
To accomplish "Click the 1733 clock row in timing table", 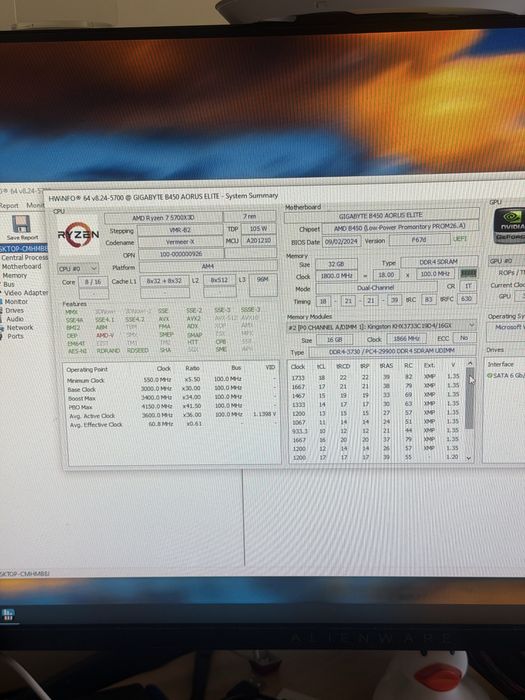I will 376,377.
